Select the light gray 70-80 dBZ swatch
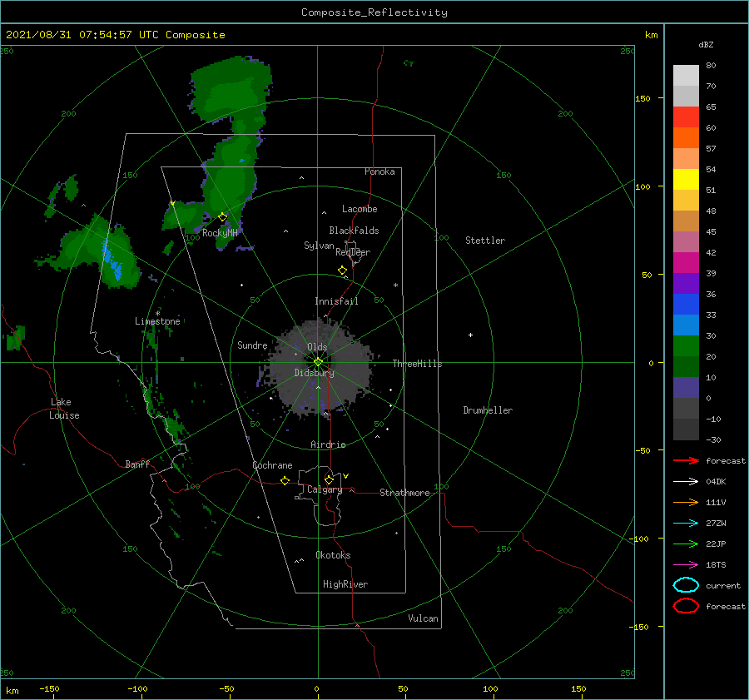Screen dimensions: 749x700 pyautogui.click(x=686, y=75)
